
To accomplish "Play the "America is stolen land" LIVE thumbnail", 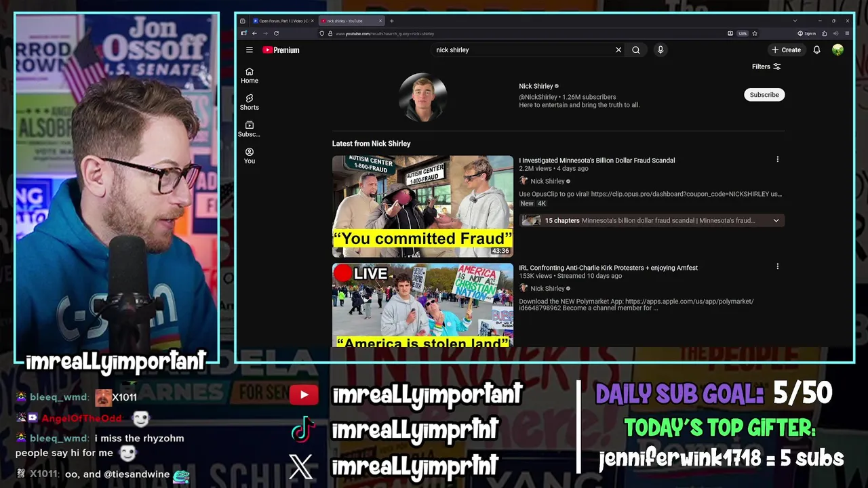I will click(422, 305).
